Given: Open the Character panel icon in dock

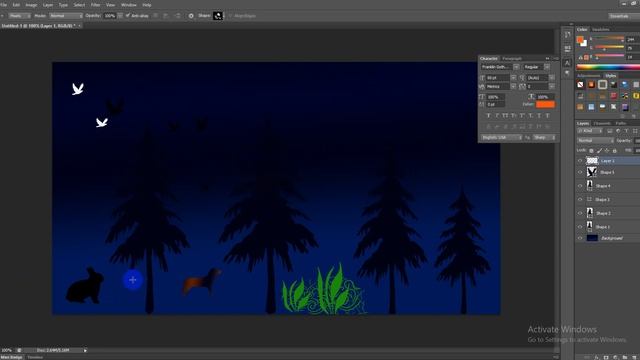Looking at the screenshot, I should tap(567, 62).
